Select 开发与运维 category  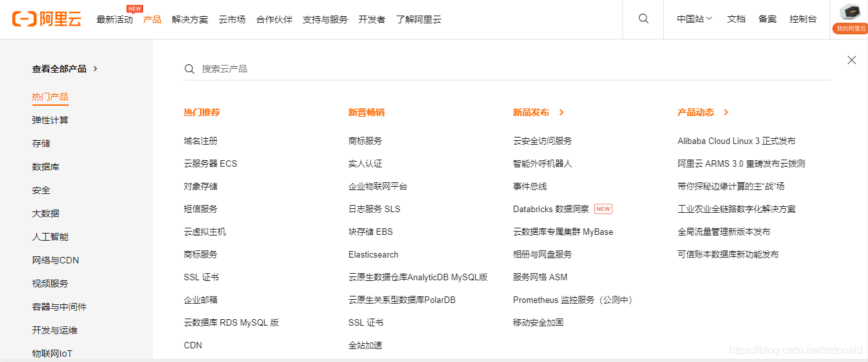click(55, 330)
